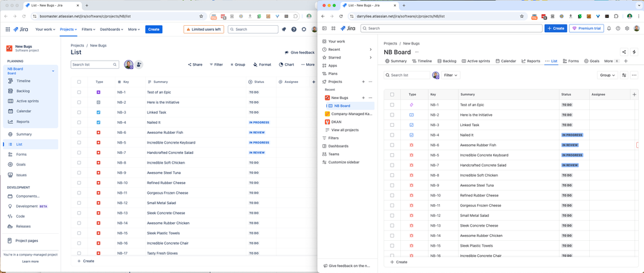The image size is (644, 273).
Task: Click plus icon to add tab after More
Action: (626, 61)
